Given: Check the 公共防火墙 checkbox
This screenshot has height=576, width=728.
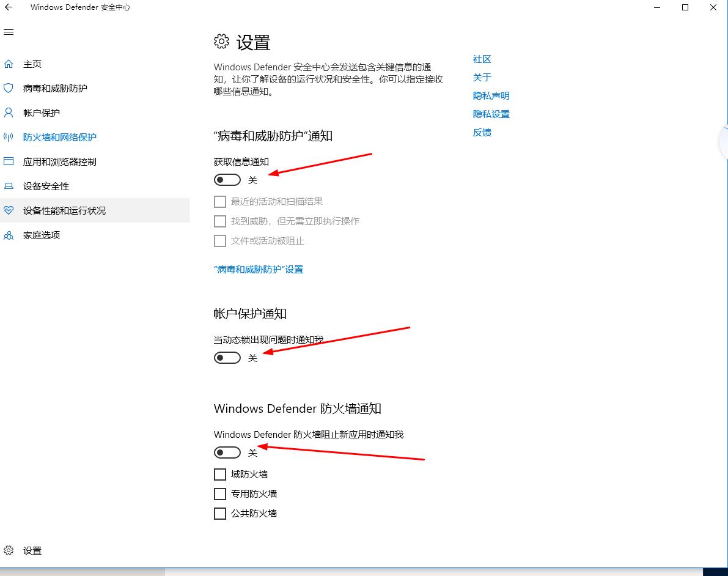Looking at the screenshot, I should (x=220, y=513).
